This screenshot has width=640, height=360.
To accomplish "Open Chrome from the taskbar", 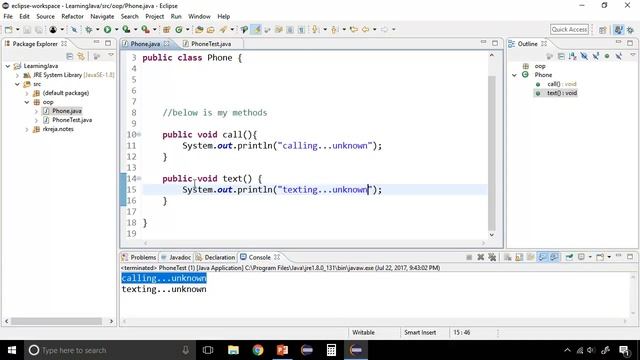I will click(x=258, y=350).
